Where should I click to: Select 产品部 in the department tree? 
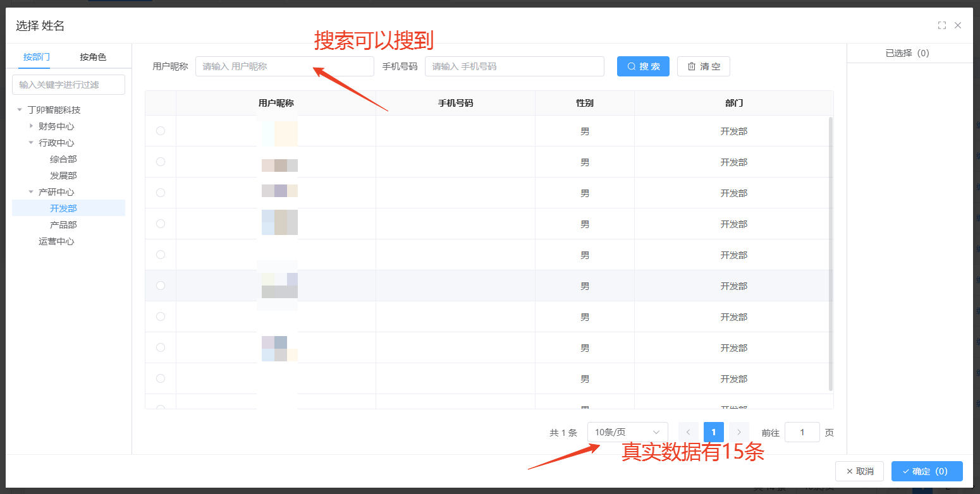click(63, 225)
